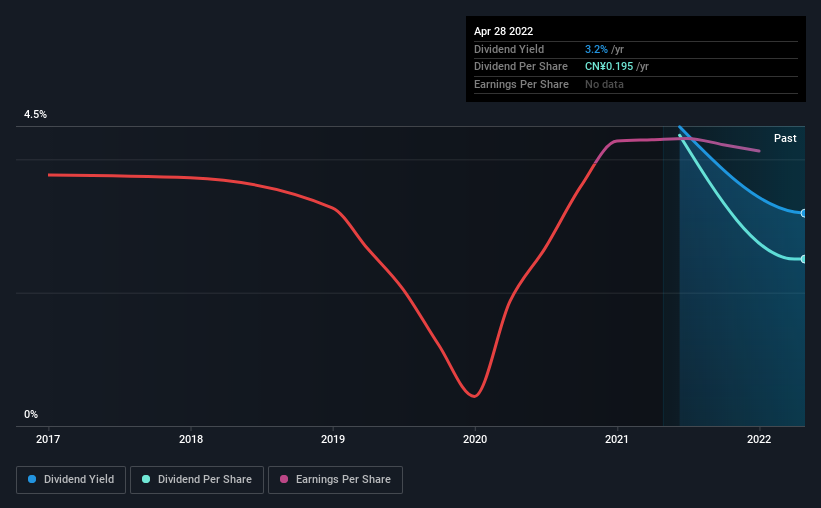
Task: Click the 2022 x-axis label
Action: 759,439
